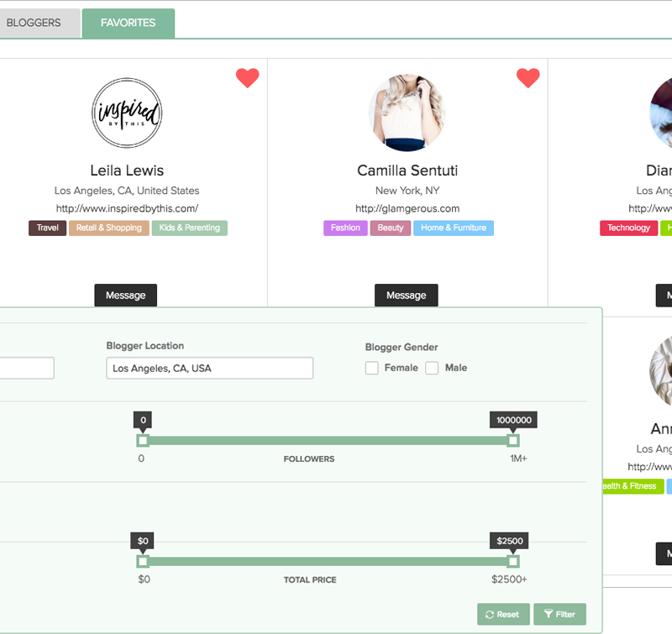
Task: Click the Leila Lewis name
Action: [x=127, y=170]
